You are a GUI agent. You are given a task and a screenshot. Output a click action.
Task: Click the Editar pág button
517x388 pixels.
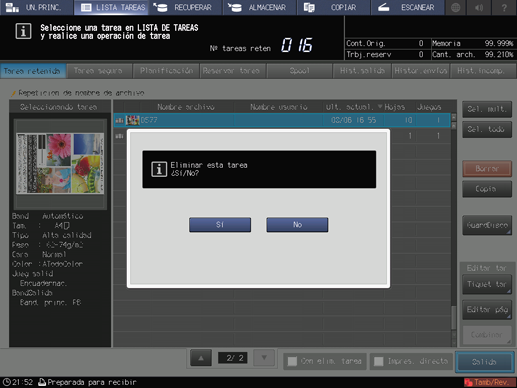click(487, 310)
